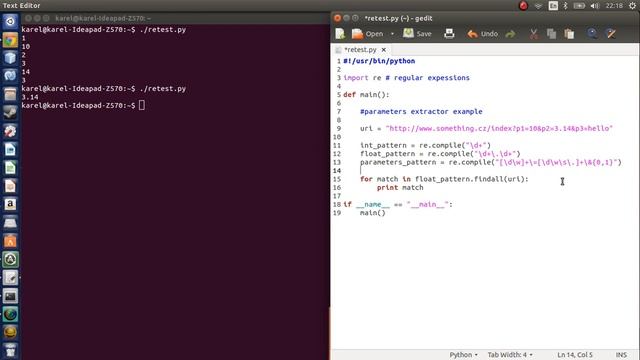
Task: Open Ubuntu Software Center launcher
Action: point(10,241)
